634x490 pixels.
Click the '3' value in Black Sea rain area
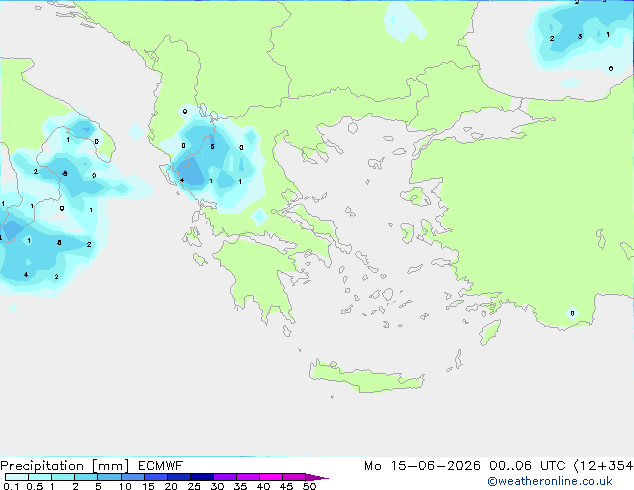tap(580, 37)
